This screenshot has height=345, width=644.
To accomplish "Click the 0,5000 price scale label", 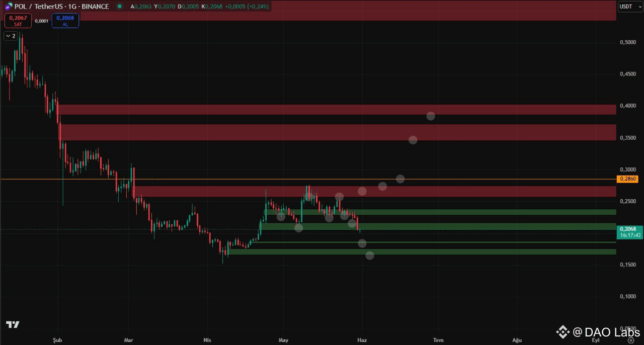I will (627, 42).
